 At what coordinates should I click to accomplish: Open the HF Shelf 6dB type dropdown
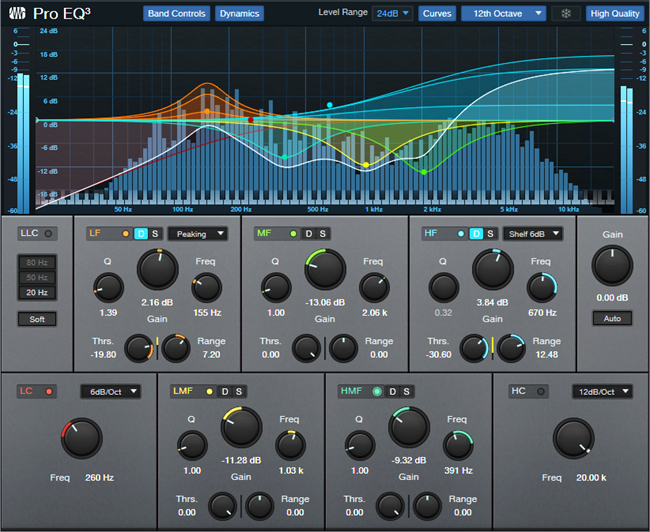(533, 234)
